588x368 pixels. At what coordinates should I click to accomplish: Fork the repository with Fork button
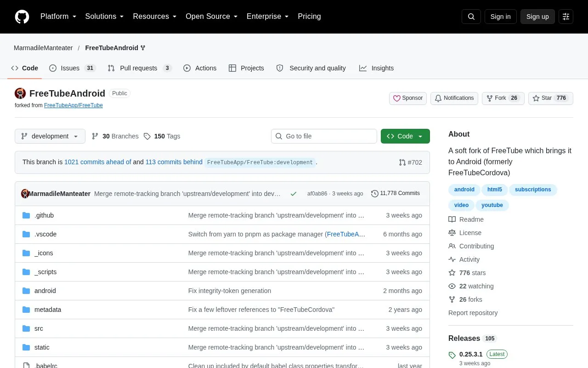click(503, 98)
